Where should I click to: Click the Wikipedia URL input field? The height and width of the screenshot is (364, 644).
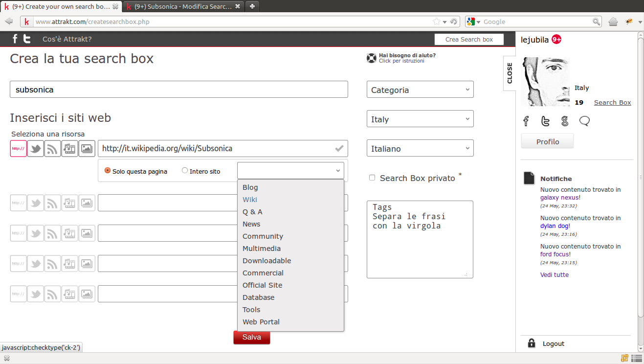coord(223,148)
